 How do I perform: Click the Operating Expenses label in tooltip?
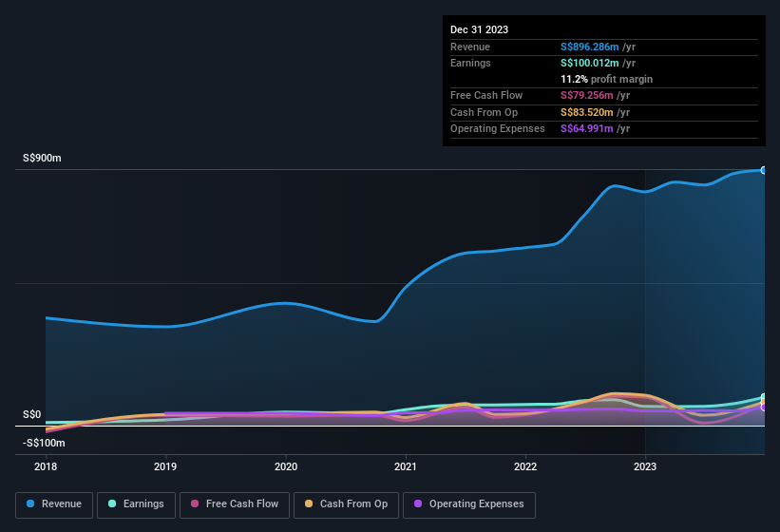tap(498, 129)
